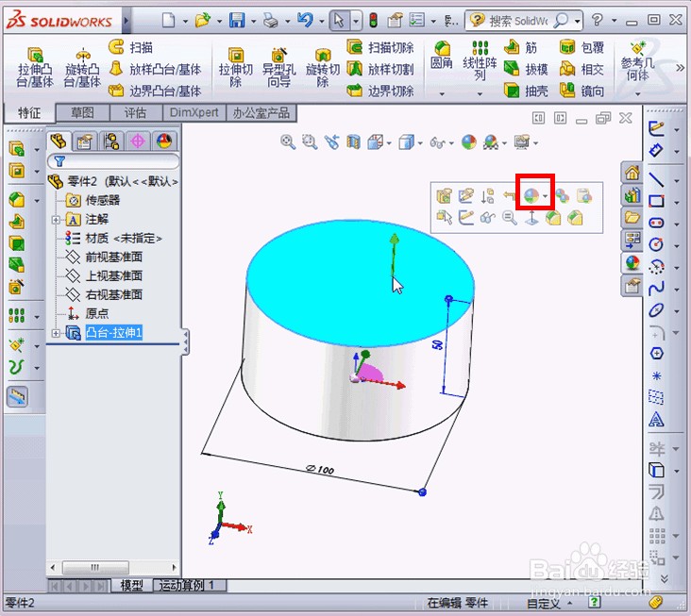Switch to the 草图 (Sketch) tab
The image size is (691, 616).
coord(82,113)
